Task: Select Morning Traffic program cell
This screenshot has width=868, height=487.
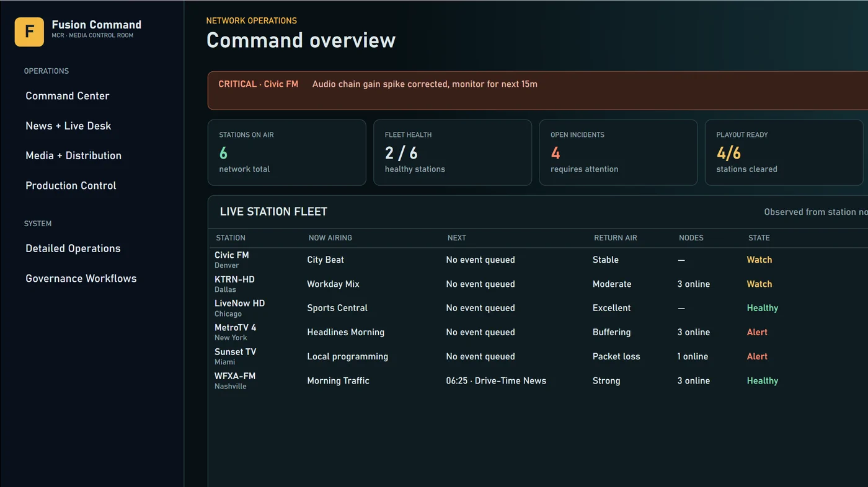Action: pyautogui.click(x=339, y=380)
